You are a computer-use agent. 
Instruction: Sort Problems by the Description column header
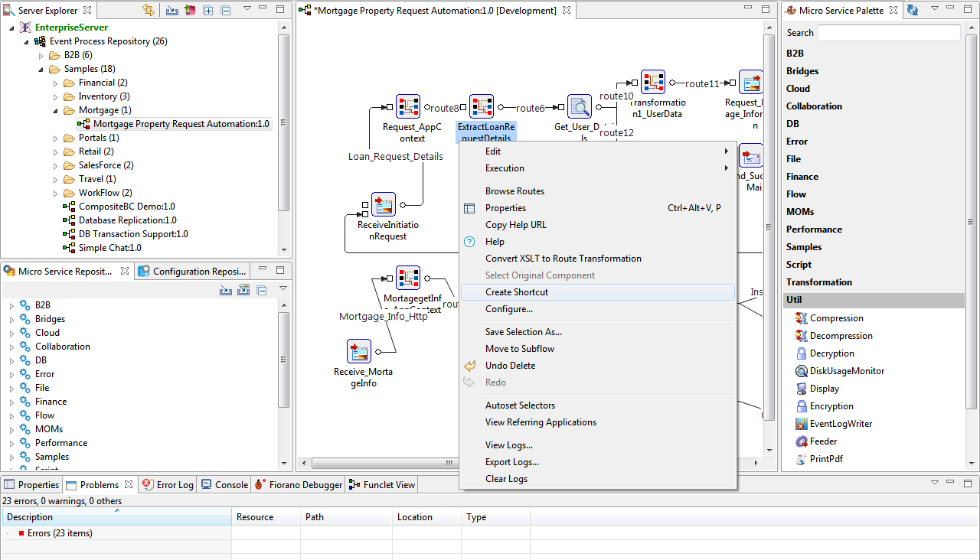coord(116,517)
